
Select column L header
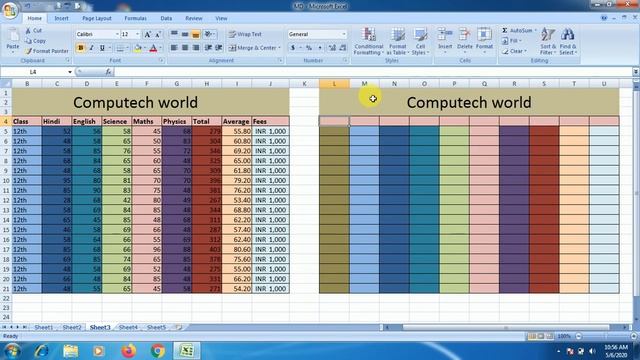tap(334, 84)
